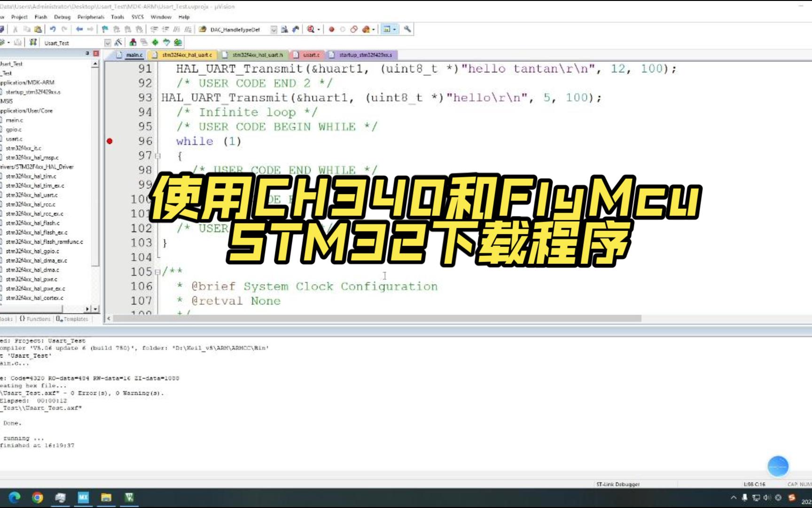Select stm32f4xx_hal_msp.c in project tree

(32, 158)
